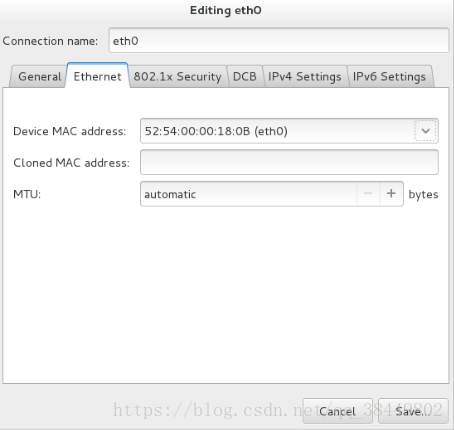The height and width of the screenshot is (430, 454).
Task: Switch to 802.1x Security tab
Action: click(177, 77)
